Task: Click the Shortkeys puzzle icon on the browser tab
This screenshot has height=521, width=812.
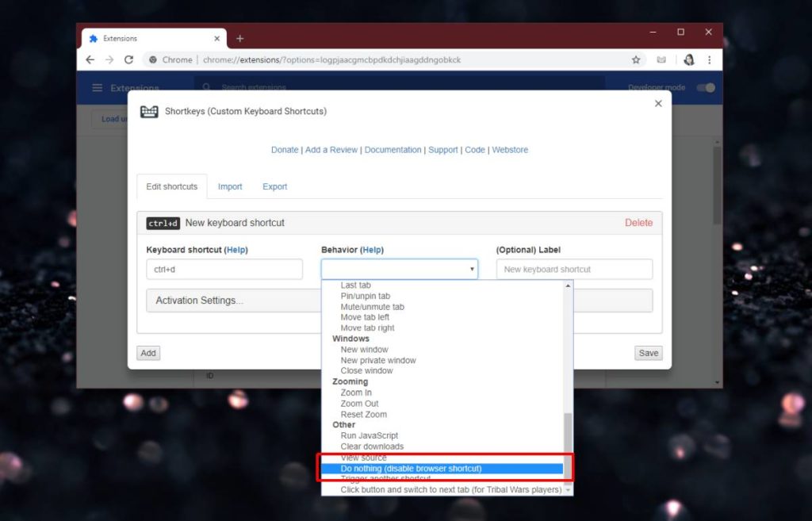Action: 93,37
